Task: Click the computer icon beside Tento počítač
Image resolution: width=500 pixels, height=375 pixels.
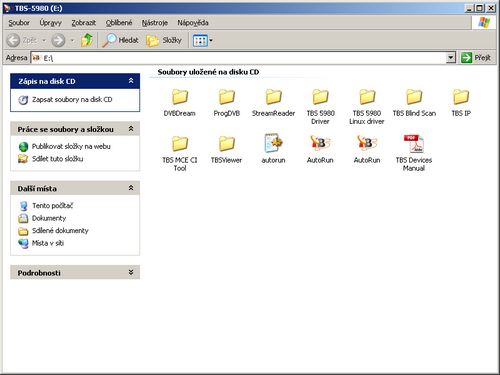Action: pyautogui.click(x=23, y=206)
